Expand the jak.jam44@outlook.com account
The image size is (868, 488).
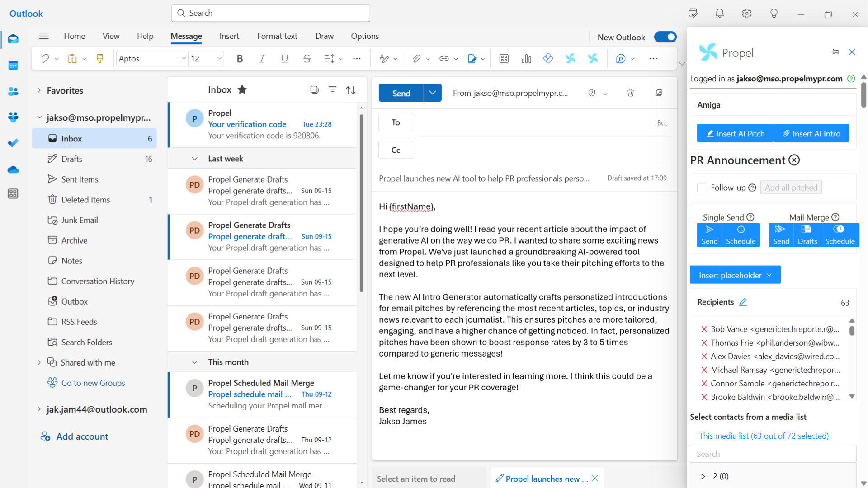(x=39, y=409)
